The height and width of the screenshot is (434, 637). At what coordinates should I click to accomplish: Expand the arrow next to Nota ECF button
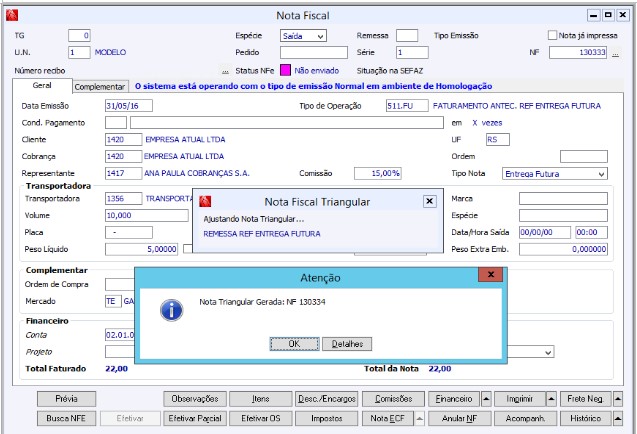coord(420,418)
